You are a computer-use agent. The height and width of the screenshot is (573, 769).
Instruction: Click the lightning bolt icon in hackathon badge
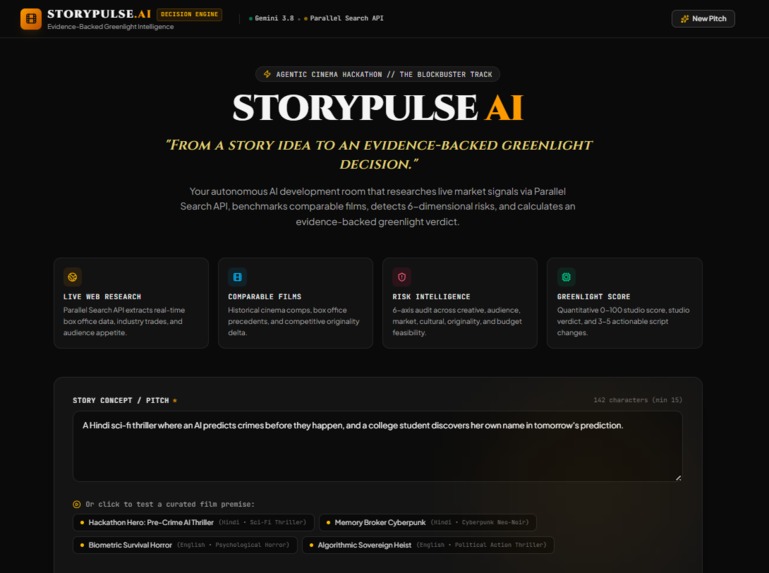[267, 74]
